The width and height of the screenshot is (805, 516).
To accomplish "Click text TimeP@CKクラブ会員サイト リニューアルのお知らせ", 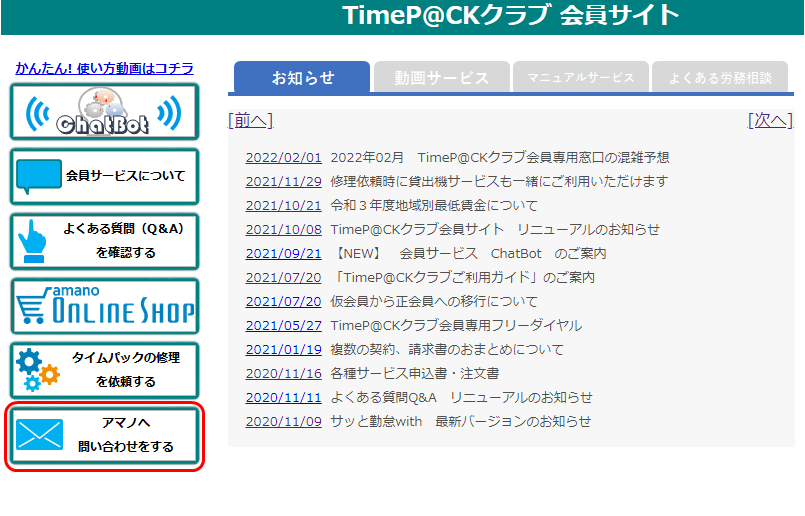I will click(x=495, y=230).
